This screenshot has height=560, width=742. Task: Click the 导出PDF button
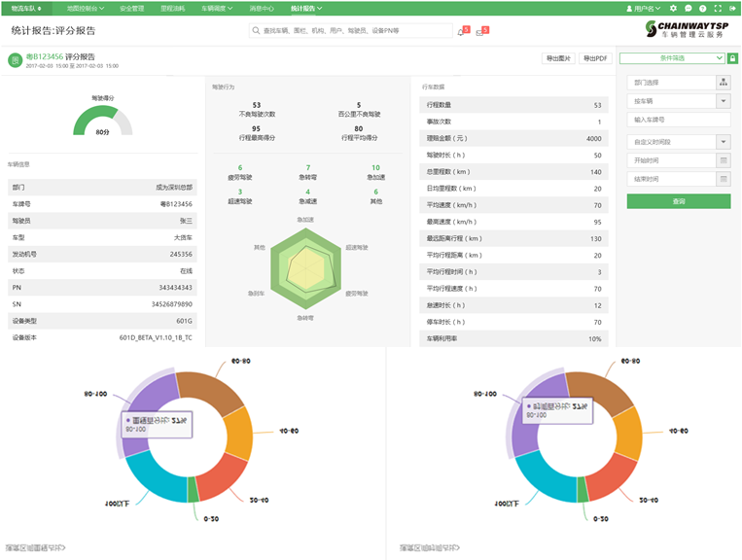tap(594, 59)
